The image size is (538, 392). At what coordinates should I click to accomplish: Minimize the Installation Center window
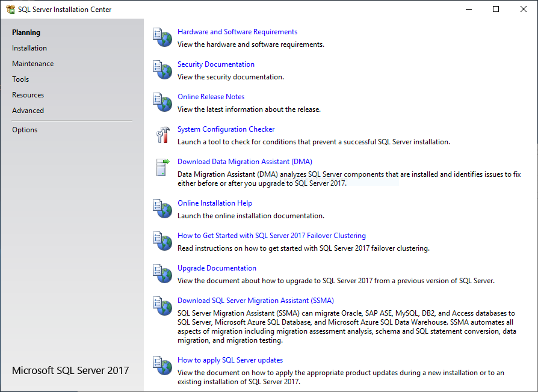pyautogui.click(x=469, y=9)
